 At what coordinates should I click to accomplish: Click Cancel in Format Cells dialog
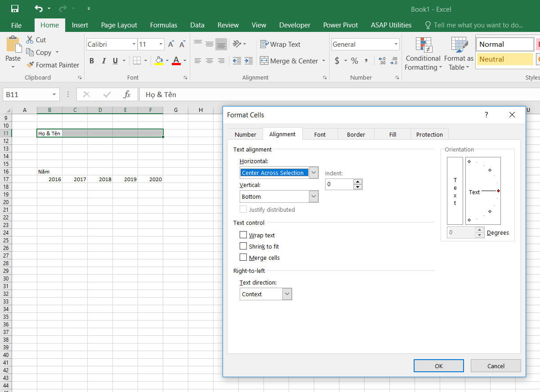(x=496, y=366)
